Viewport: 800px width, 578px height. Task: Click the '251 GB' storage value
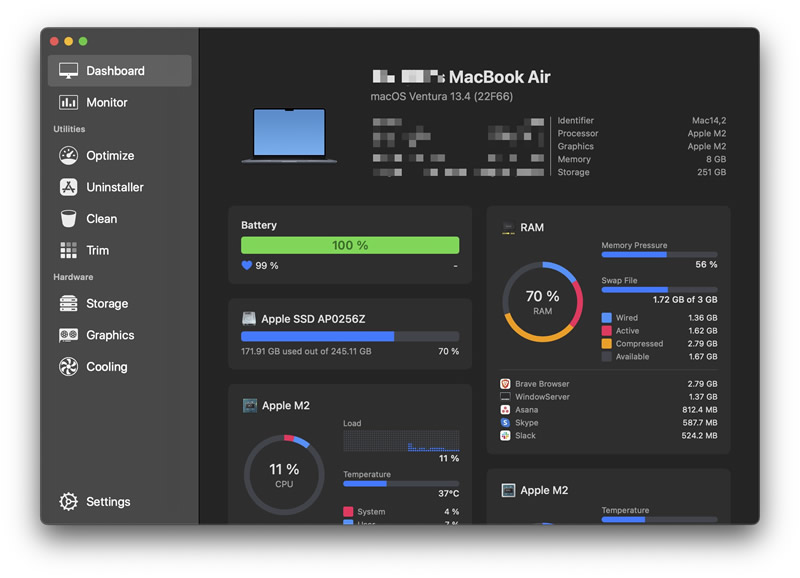[711, 172]
